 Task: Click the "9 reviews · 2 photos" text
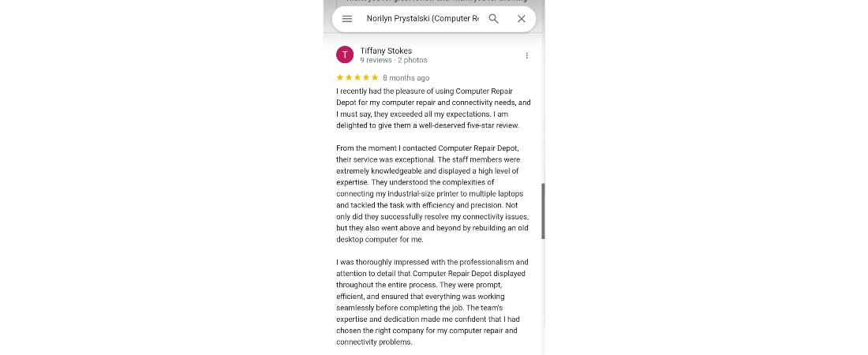click(x=394, y=60)
